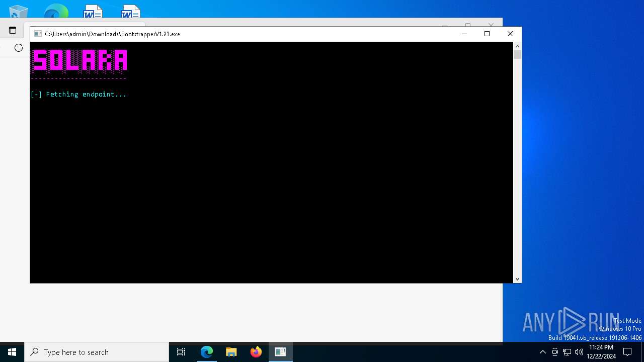Click the network icon in the tray
Screen dimensions: 644x362
coord(567,352)
